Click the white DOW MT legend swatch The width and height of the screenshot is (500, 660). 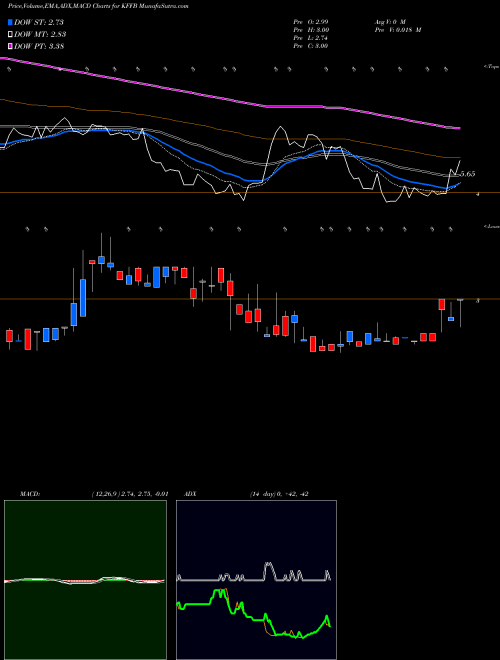(x=11, y=35)
